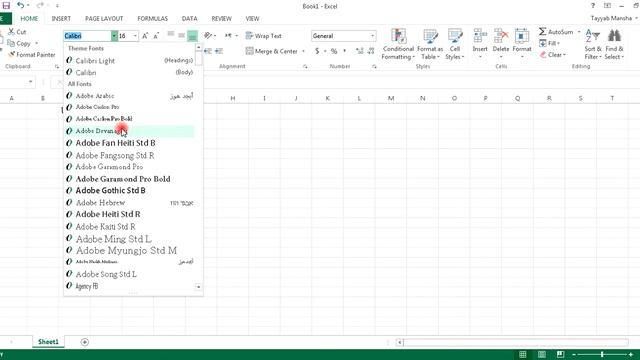Open the INSERT ribbon tab
The width and height of the screenshot is (640, 360).
point(61,18)
